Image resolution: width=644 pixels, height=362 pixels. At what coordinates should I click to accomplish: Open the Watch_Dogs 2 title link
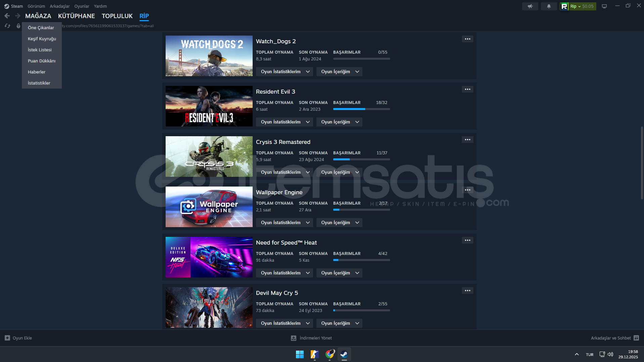click(276, 41)
